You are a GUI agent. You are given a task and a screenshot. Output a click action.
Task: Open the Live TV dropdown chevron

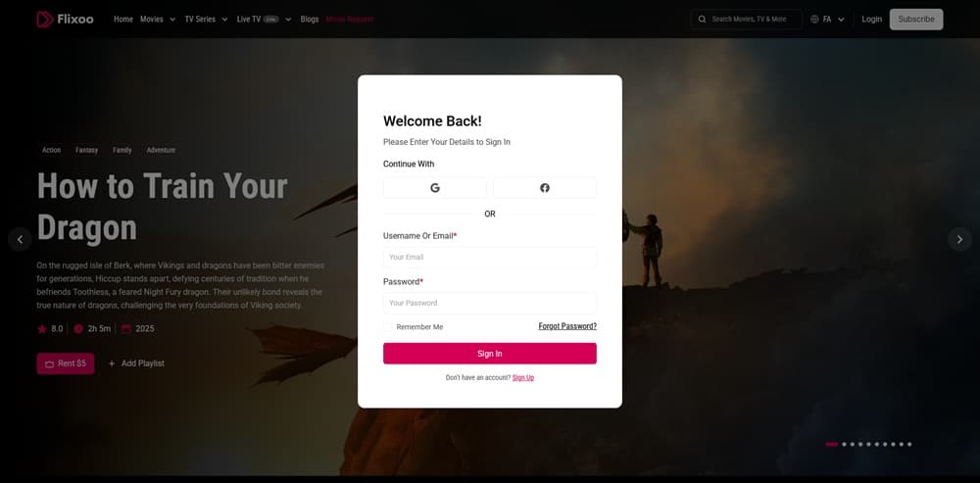(x=288, y=20)
